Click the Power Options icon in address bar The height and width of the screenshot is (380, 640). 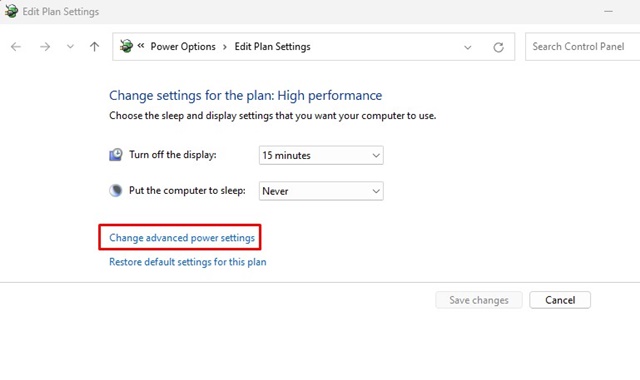tap(126, 46)
